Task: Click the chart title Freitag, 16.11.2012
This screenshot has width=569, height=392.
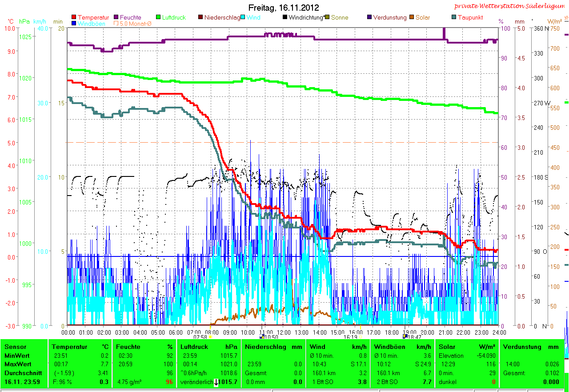Action: click(284, 8)
